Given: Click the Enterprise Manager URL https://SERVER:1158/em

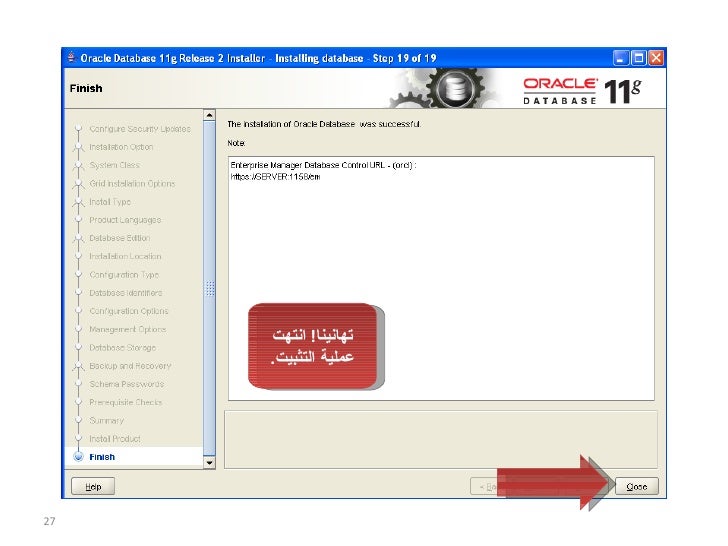Looking at the screenshot, I should pos(275,177).
